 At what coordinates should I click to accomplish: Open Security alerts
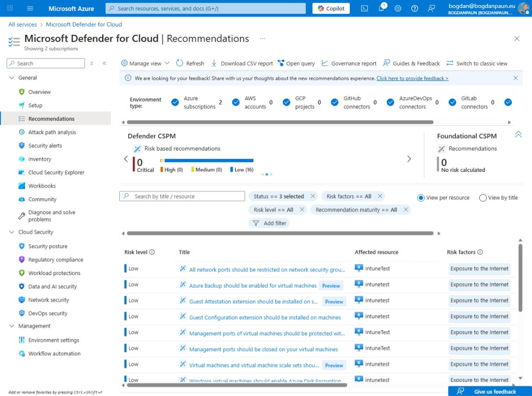click(x=45, y=145)
